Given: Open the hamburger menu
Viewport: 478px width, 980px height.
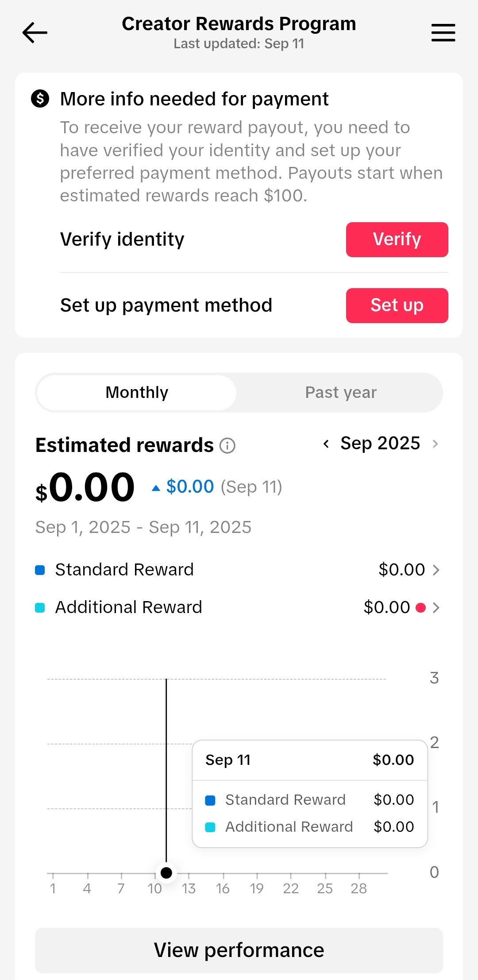Looking at the screenshot, I should 443,33.
